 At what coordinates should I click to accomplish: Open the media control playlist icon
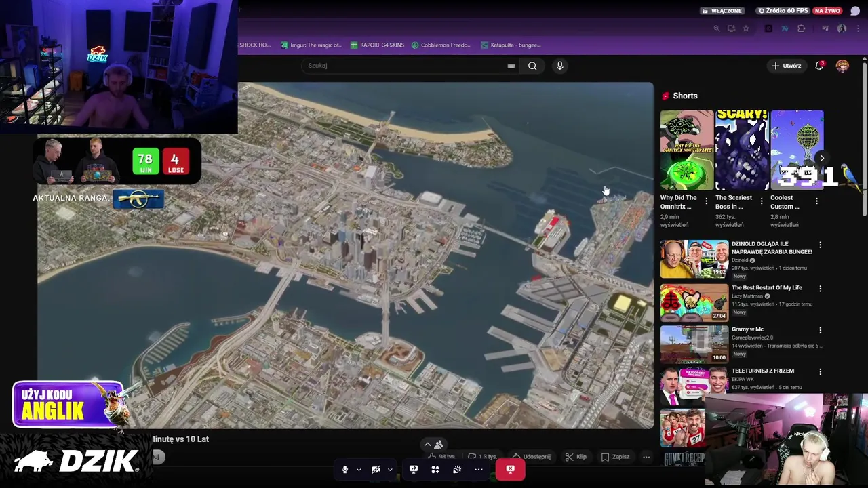pos(825,28)
